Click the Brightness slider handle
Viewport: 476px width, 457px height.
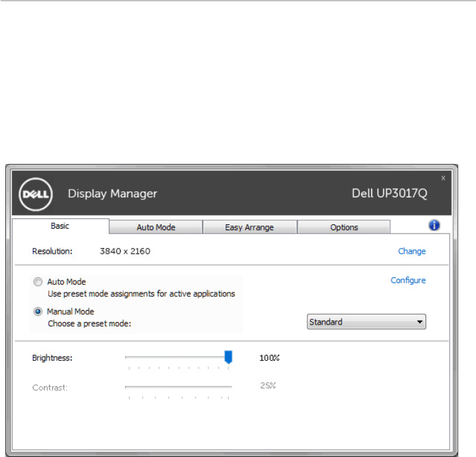(228, 357)
